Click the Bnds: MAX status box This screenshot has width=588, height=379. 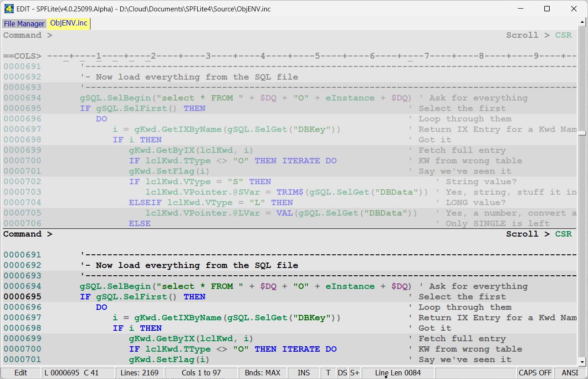[263, 373]
